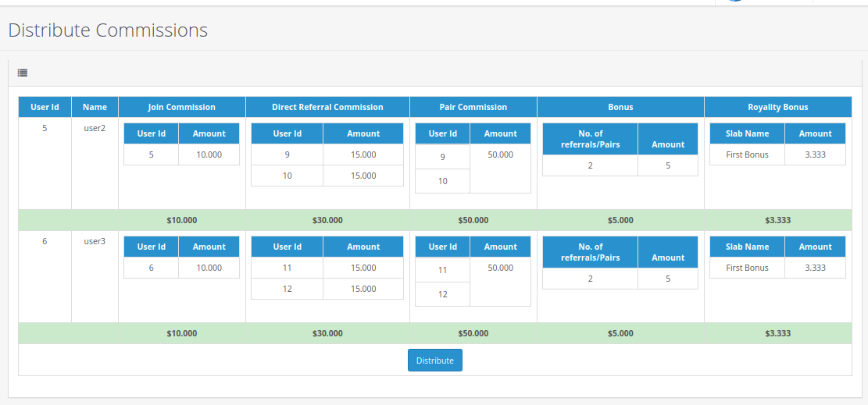Click the Pair Commission column header
Viewport: 868px width, 405px height.
click(x=473, y=107)
